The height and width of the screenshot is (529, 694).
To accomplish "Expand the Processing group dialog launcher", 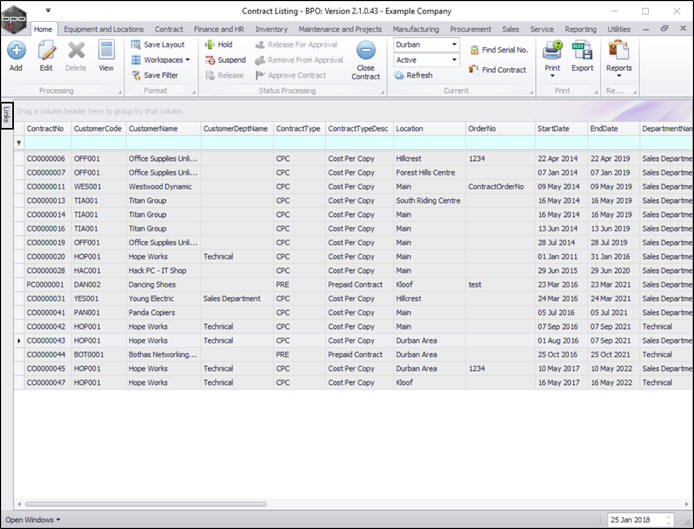I will tap(120, 93).
